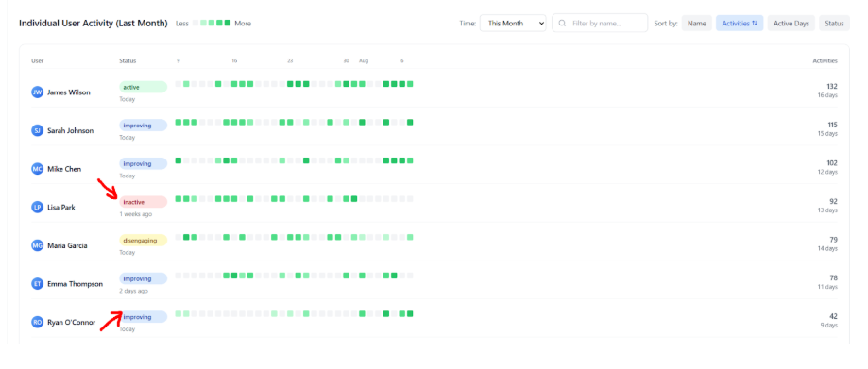This screenshot has height=369, width=868.
Task: Select the Mike Chen name
Action: click(64, 169)
